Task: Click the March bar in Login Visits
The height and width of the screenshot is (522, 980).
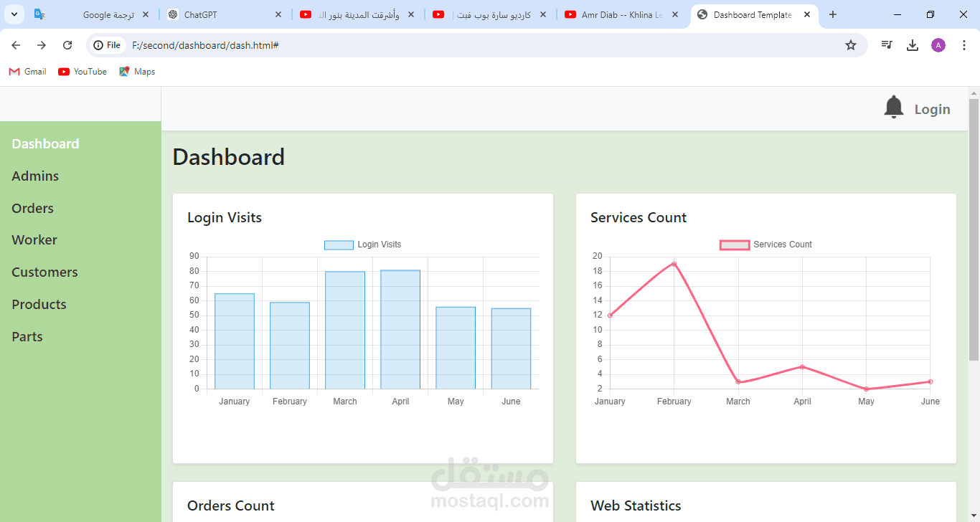Action: [345, 331]
